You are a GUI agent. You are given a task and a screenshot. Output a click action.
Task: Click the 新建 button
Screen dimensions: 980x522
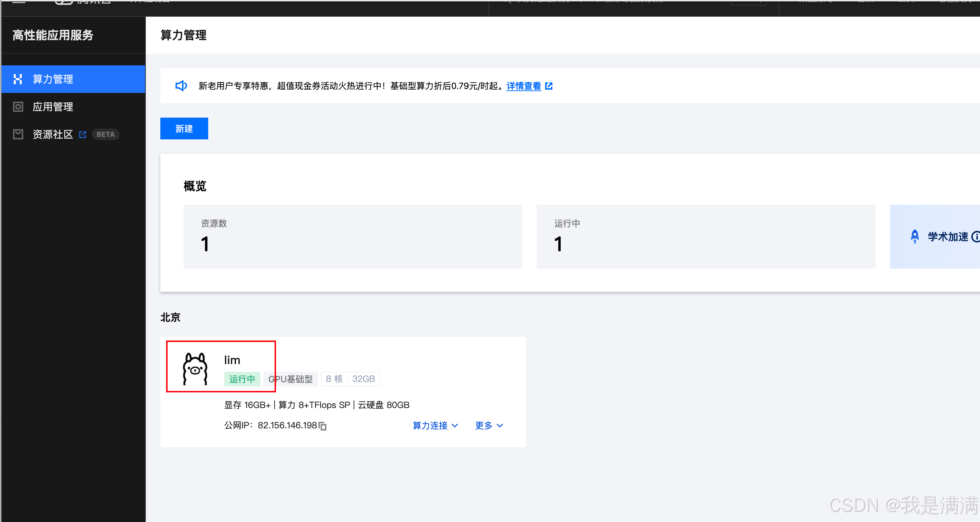point(184,129)
